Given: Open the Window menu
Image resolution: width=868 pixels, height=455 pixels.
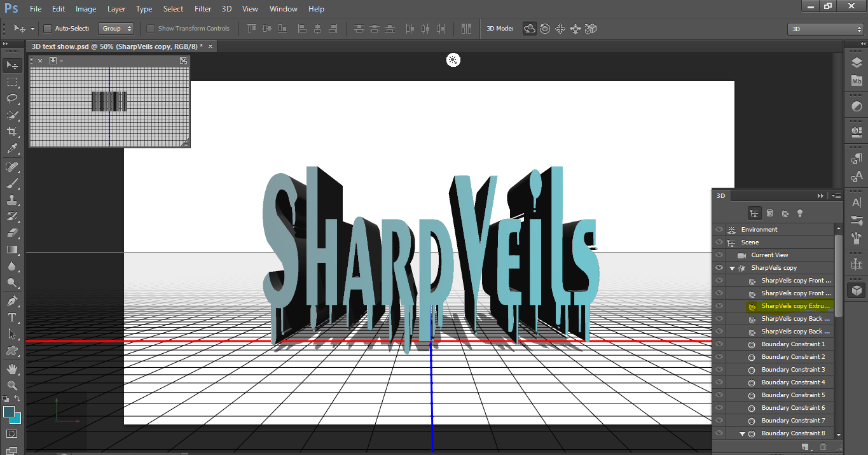Looking at the screenshot, I should pos(283,9).
